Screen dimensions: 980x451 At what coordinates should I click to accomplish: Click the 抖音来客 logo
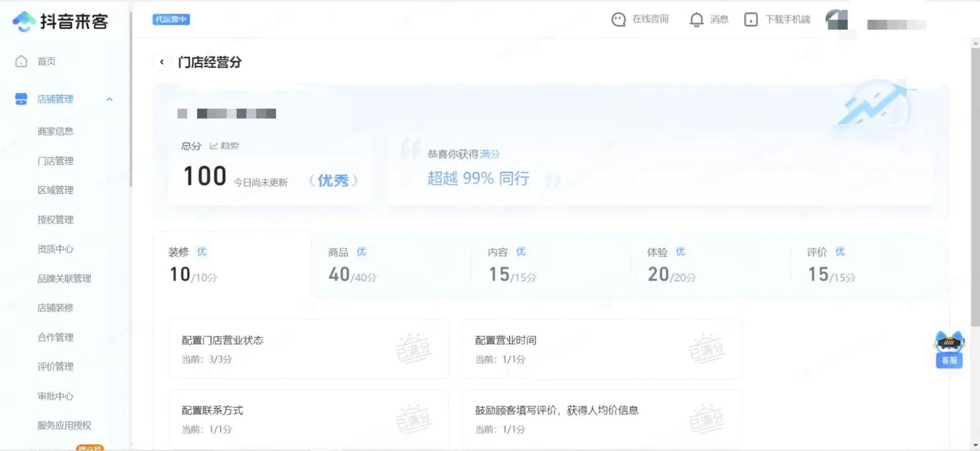coord(60,21)
